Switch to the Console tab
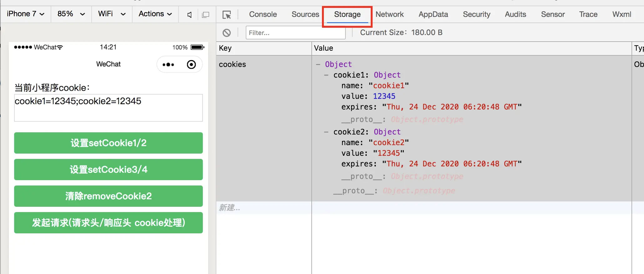 tap(263, 14)
